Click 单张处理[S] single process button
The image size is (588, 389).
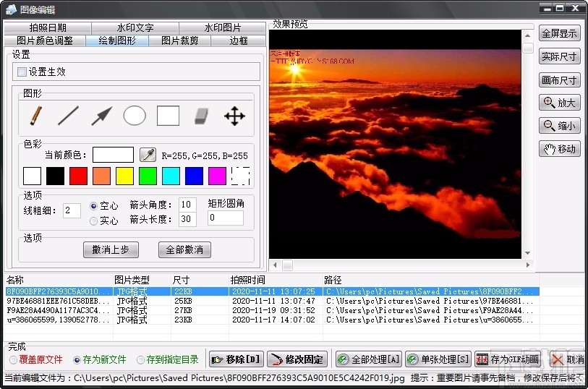(x=438, y=359)
